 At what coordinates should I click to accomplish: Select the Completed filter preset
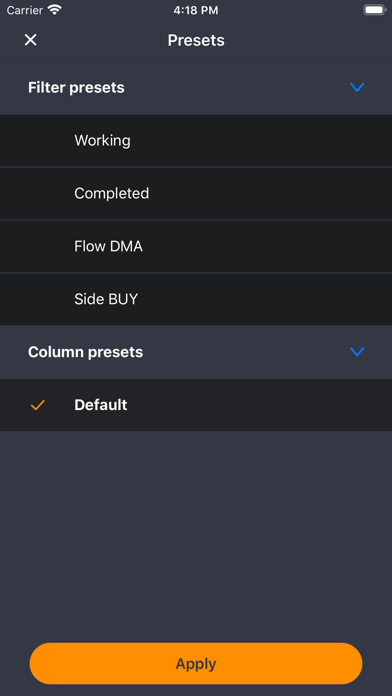(x=196, y=194)
